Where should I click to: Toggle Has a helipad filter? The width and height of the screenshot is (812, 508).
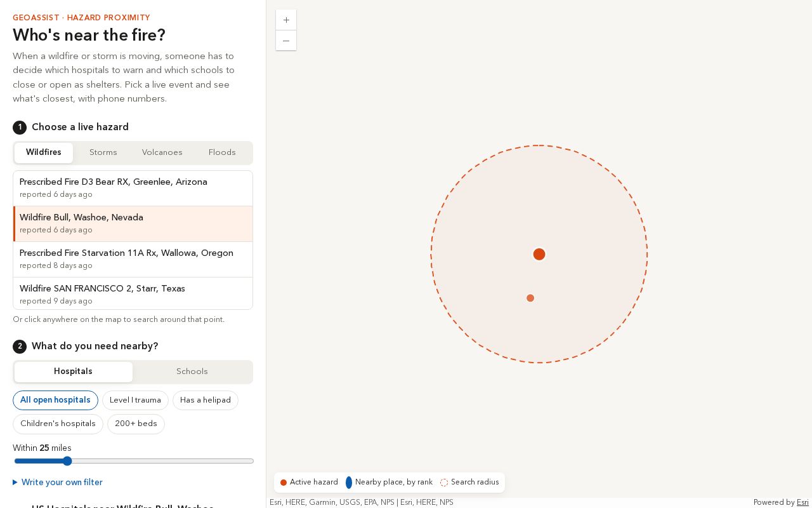(x=206, y=400)
